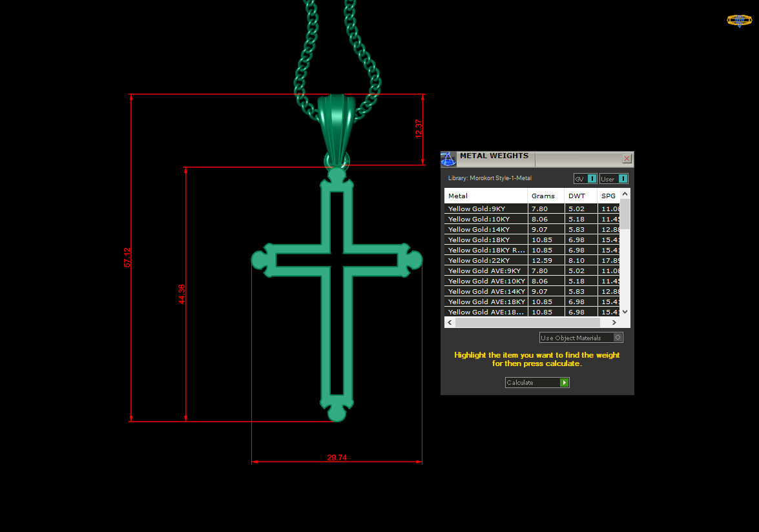The width and height of the screenshot is (759, 532).
Task: Toggle the GV library switch
Action: click(585, 178)
